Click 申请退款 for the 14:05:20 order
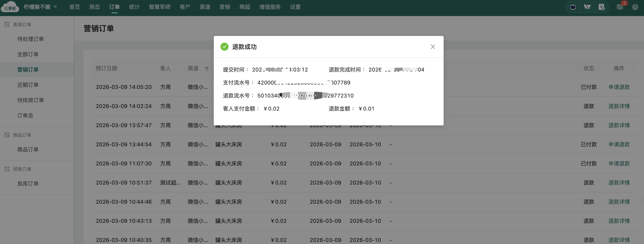The height and width of the screenshot is (244, 644). tap(619, 87)
